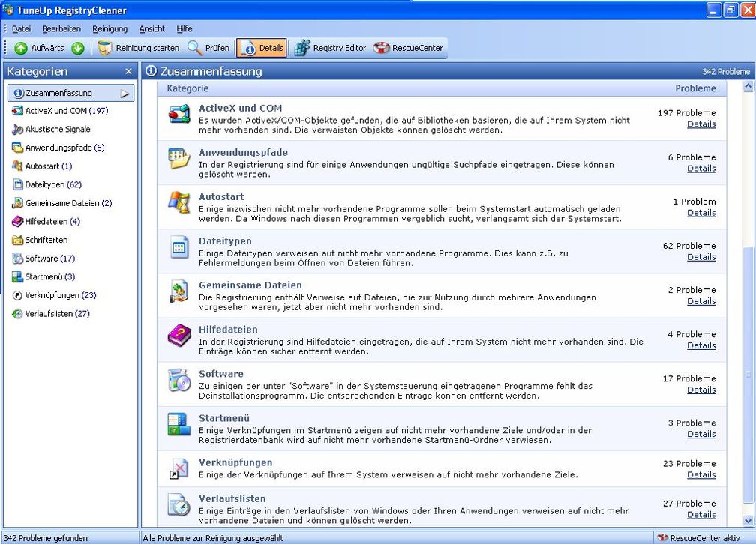Screen dimensions: 756x544
Task: Click the Autostart hourglass icon in summary
Action: click(x=178, y=202)
